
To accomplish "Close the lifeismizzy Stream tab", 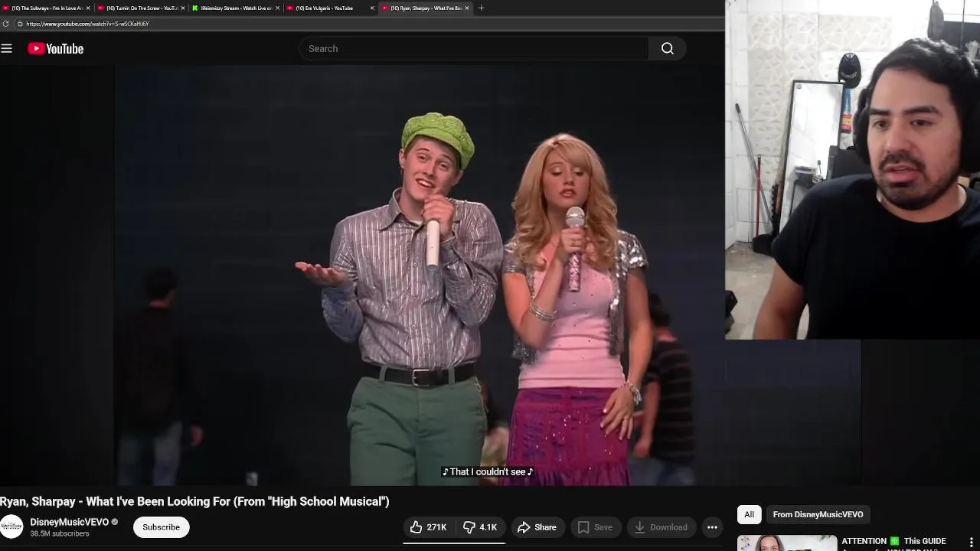I will (278, 8).
